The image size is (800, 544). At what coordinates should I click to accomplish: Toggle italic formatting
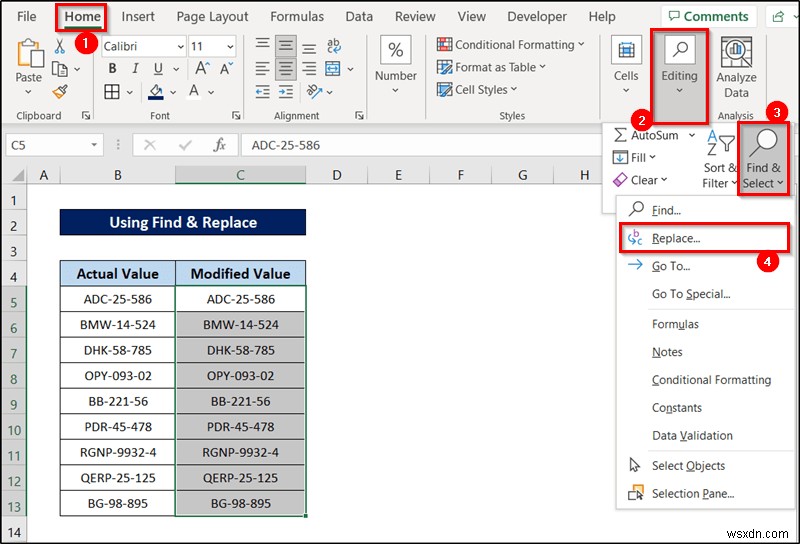coord(134,69)
